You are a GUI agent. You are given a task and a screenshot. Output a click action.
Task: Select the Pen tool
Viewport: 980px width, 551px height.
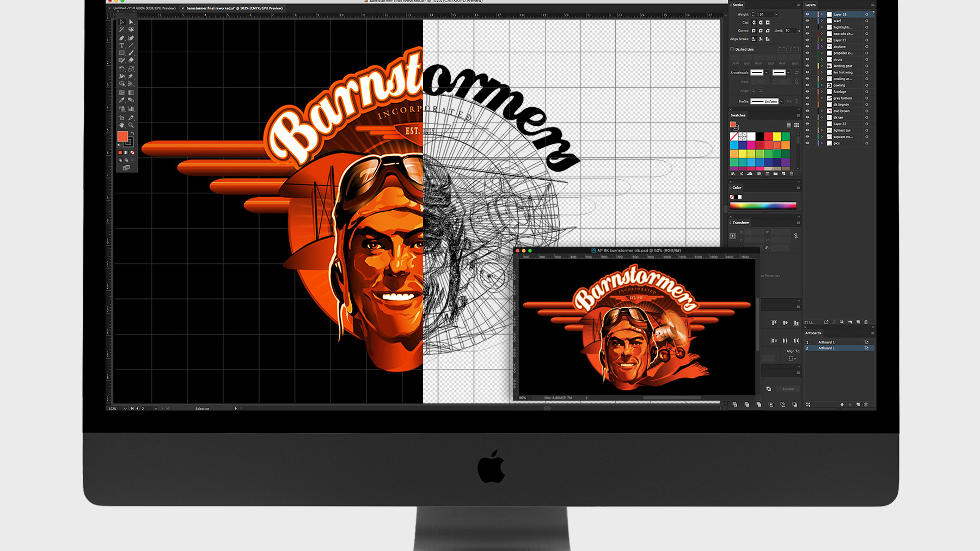click(122, 38)
